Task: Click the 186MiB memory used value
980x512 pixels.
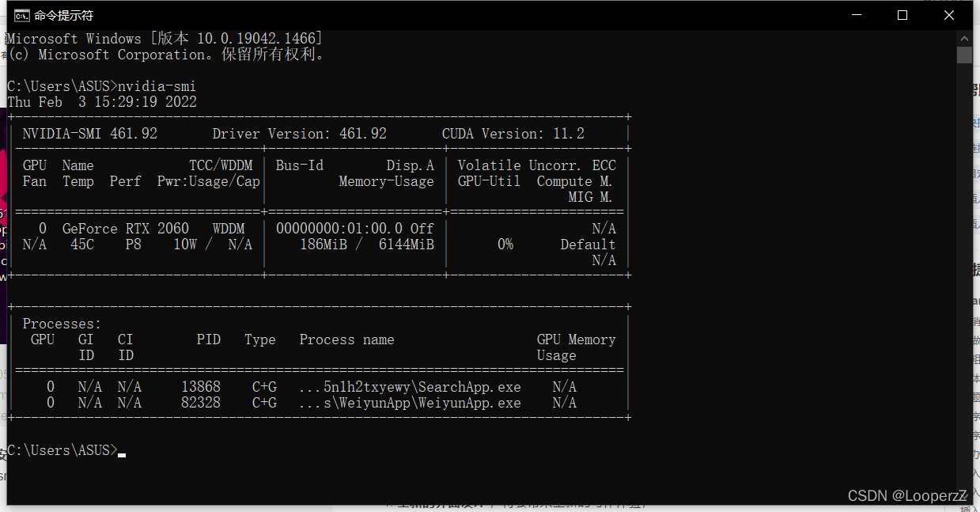Action: (x=324, y=245)
